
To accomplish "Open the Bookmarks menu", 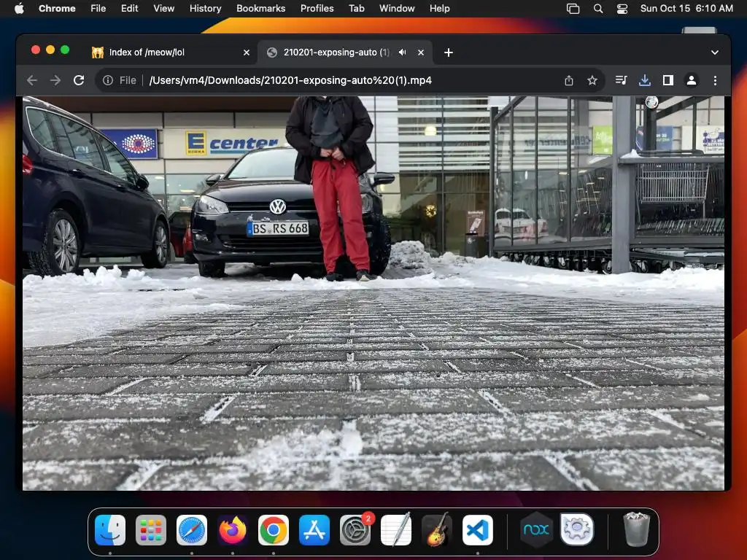I will coord(260,8).
